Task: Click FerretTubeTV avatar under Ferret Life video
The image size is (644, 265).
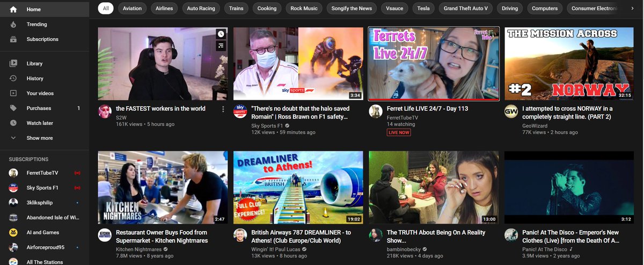Action: [x=376, y=111]
